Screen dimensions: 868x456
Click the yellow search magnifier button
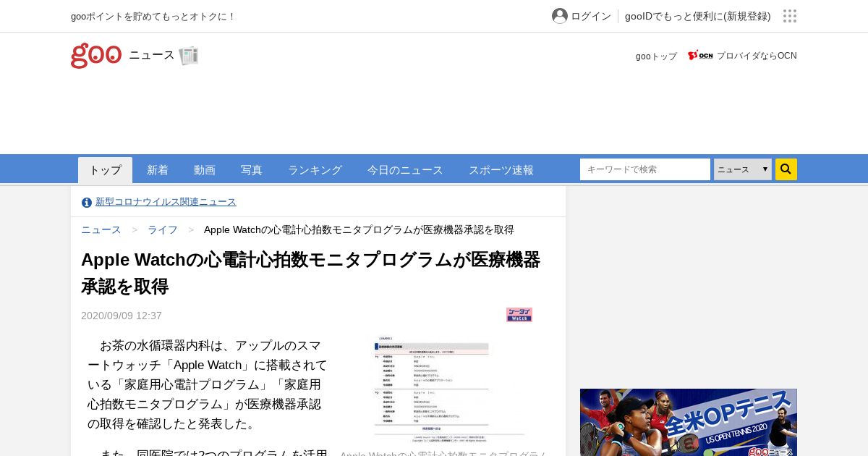(x=786, y=169)
